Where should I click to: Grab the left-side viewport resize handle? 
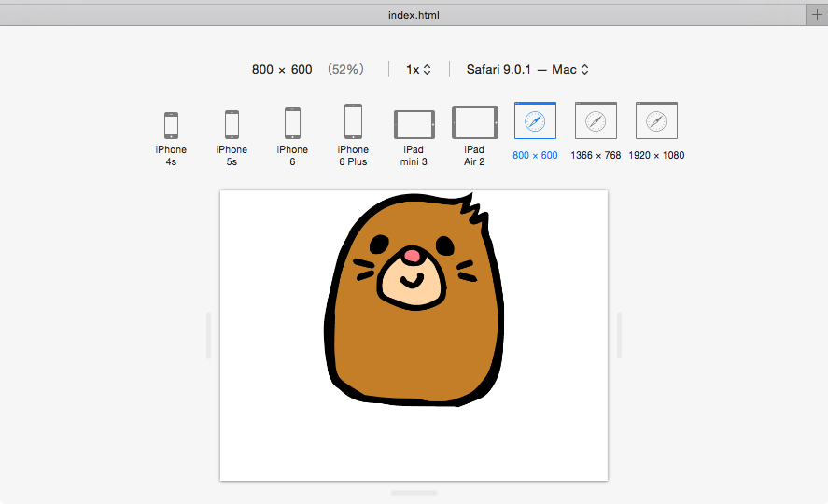click(x=208, y=336)
